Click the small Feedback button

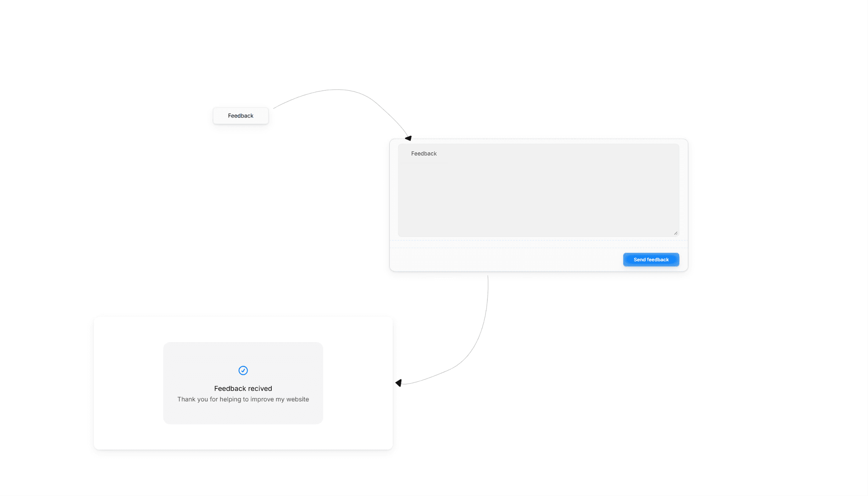coord(240,116)
